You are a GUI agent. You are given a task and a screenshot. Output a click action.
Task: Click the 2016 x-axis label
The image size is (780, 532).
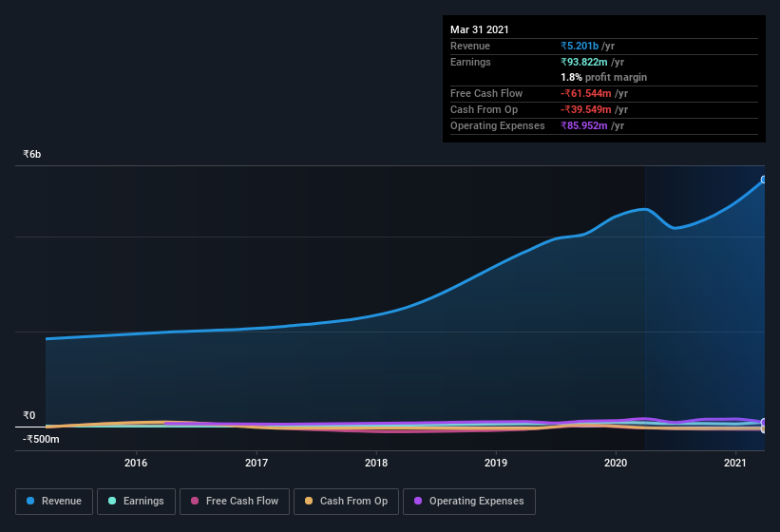(x=136, y=463)
